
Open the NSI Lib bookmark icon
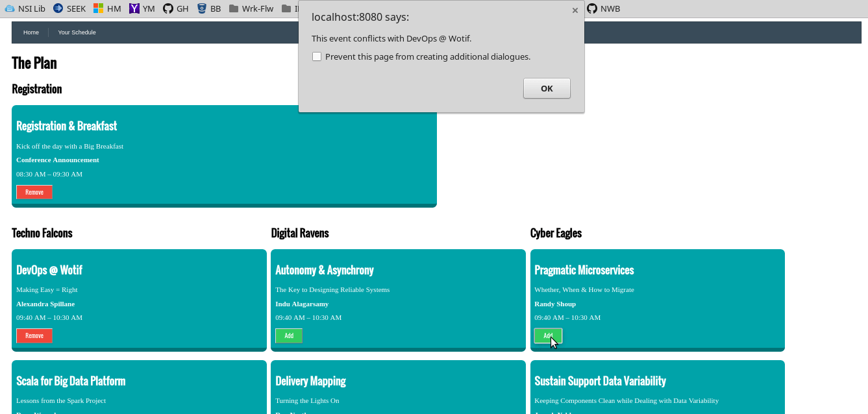pos(10,8)
